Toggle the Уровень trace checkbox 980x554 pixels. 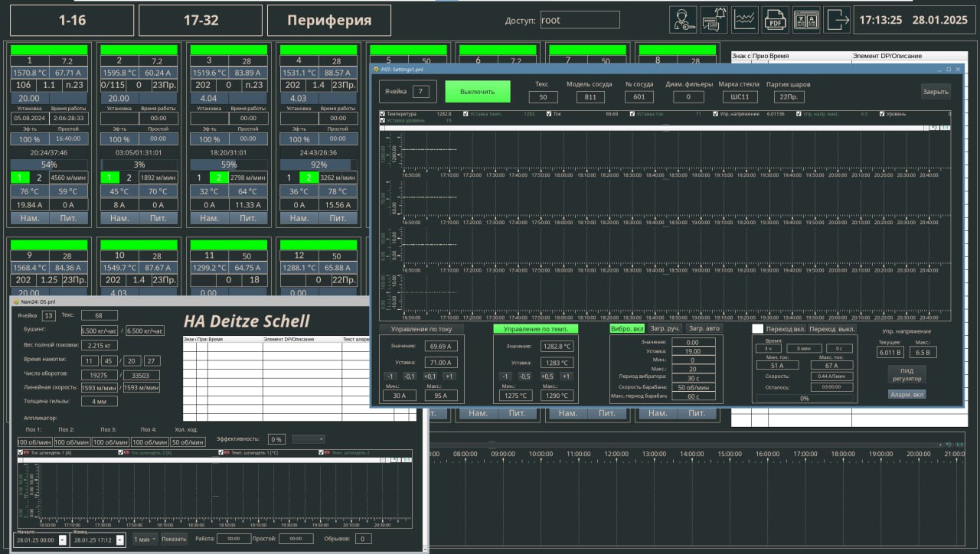pos(882,114)
